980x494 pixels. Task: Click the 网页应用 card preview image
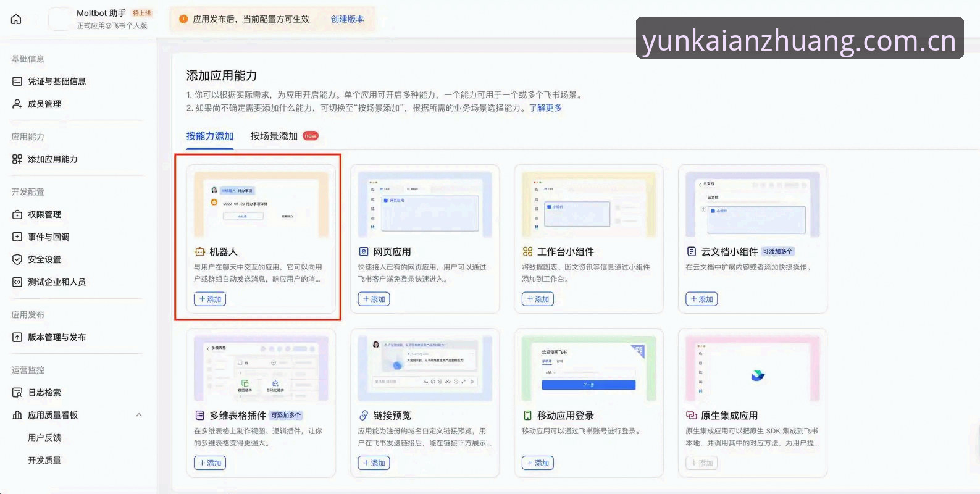point(425,204)
